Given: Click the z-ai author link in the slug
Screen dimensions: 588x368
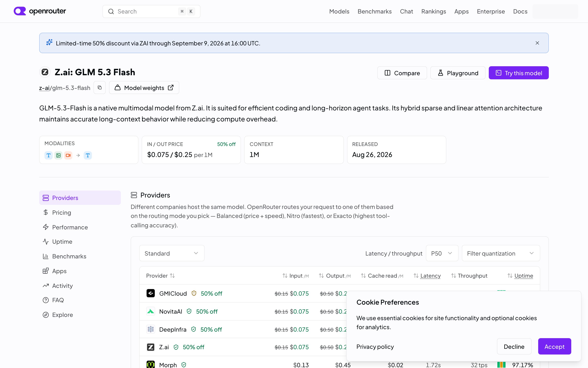Looking at the screenshot, I should pos(44,88).
